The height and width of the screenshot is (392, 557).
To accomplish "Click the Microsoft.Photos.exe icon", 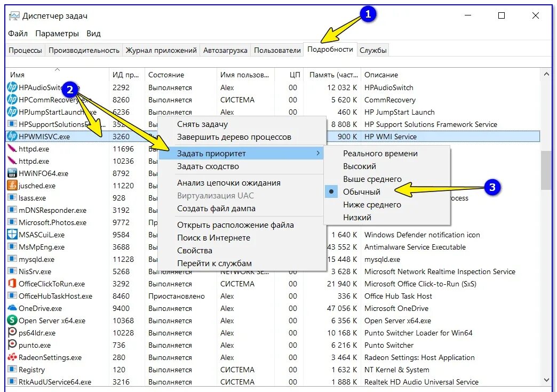I will pos(12,222).
